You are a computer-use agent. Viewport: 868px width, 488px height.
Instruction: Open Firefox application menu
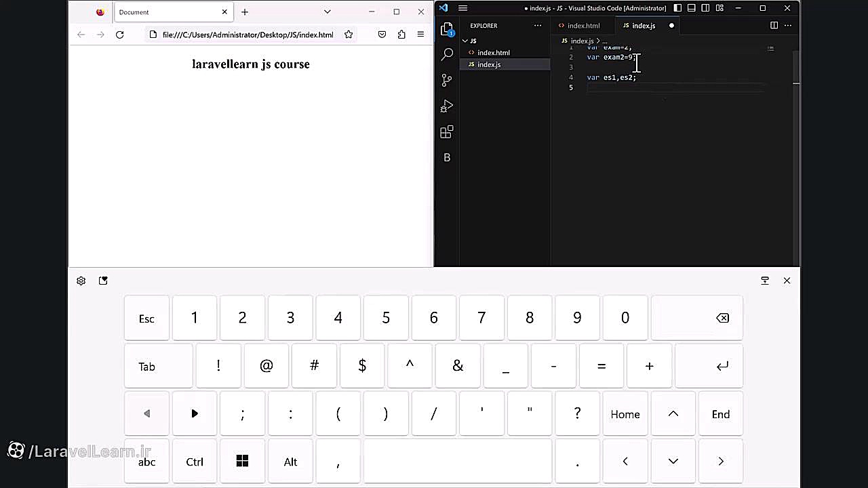(x=420, y=35)
